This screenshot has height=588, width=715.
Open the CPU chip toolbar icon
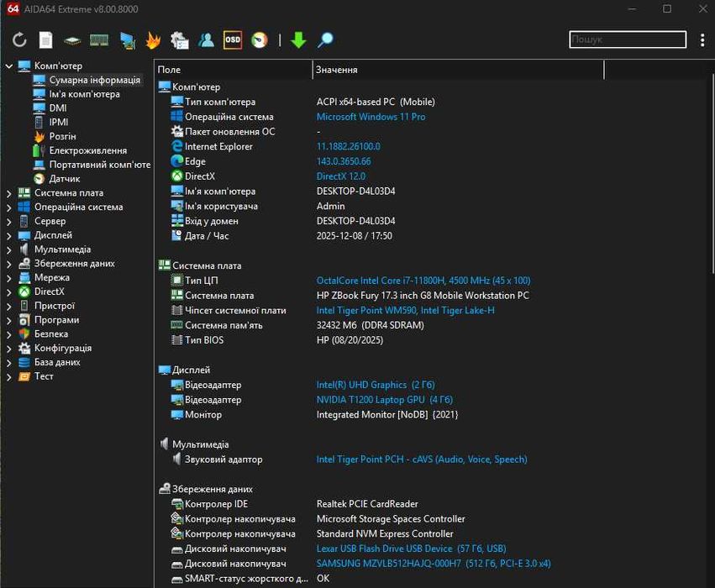[72, 41]
